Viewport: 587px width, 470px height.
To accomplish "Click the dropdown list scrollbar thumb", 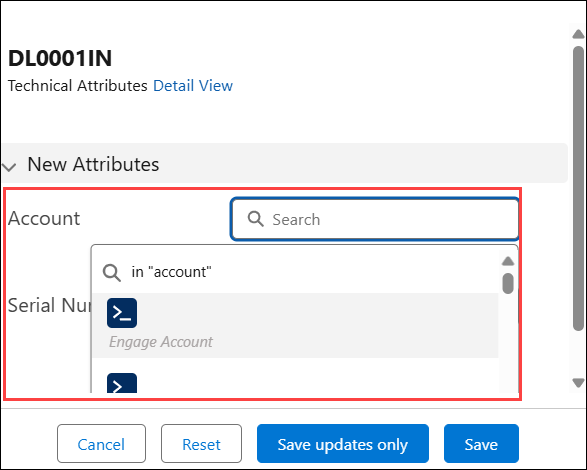I will point(508,283).
